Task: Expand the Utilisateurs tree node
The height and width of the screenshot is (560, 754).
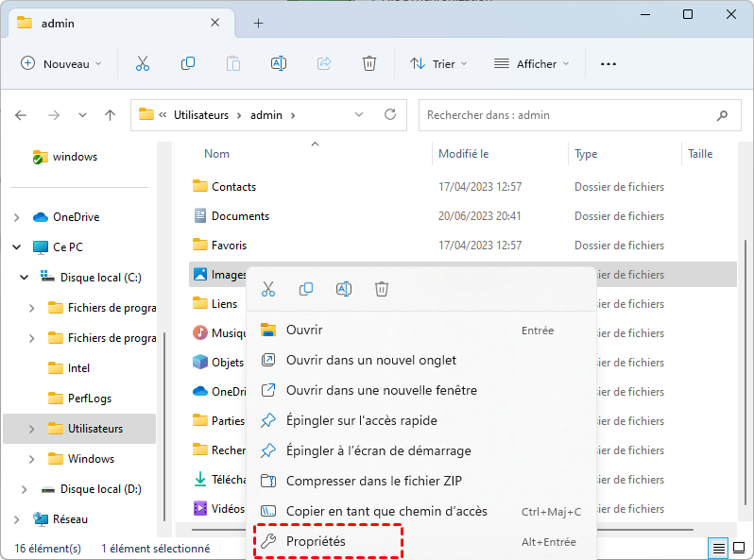Action: [x=32, y=429]
